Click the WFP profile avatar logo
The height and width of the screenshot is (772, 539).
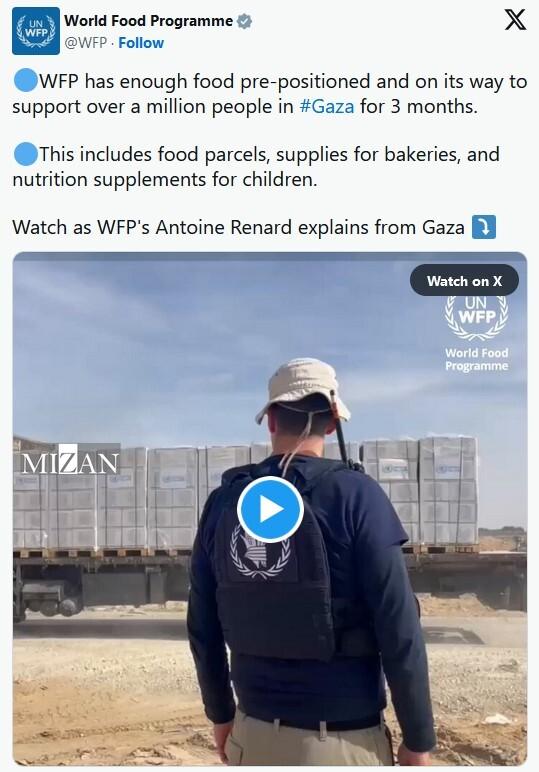coord(36,32)
